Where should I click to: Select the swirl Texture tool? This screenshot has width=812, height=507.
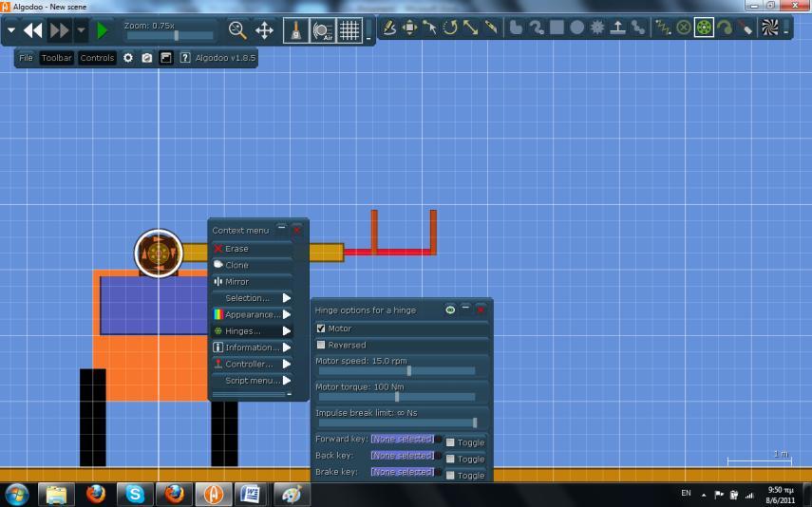(769, 28)
